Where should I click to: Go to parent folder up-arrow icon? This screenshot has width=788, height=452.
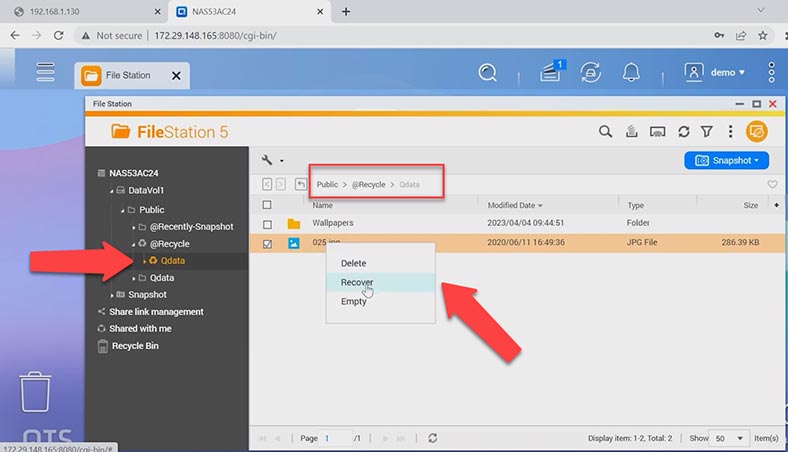[x=301, y=185]
